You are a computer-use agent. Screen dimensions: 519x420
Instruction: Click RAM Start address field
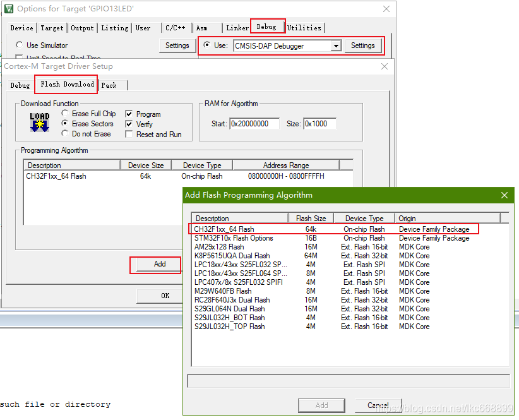click(254, 124)
